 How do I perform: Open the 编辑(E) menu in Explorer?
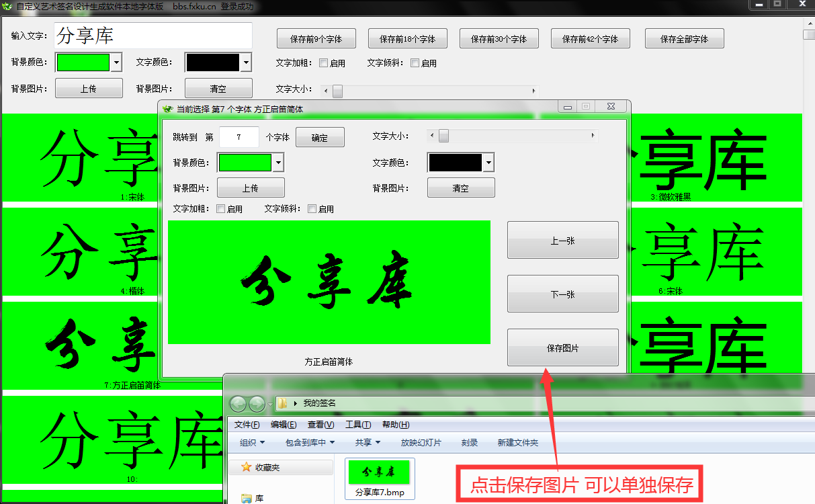pyautogui.click(x=284, y=425)
